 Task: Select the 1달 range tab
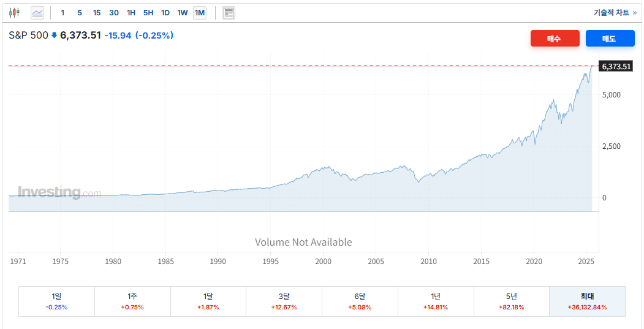[x=208, y=301]
